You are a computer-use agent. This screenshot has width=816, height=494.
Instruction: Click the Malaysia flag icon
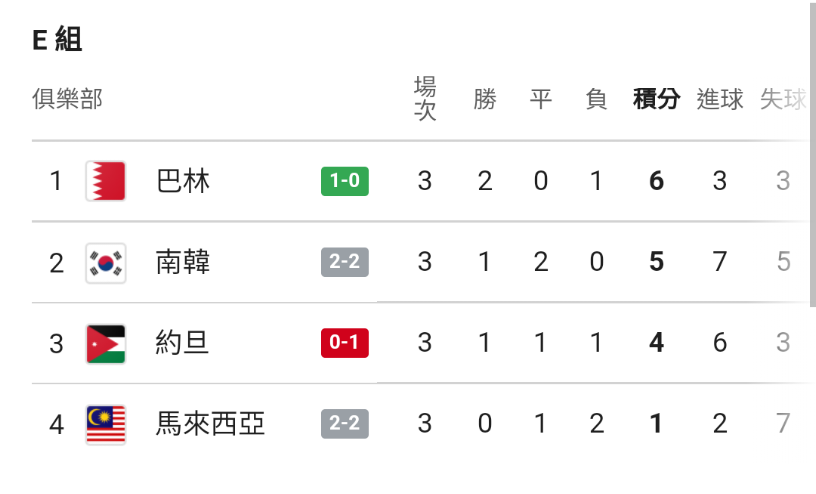[x=105, y=424]
